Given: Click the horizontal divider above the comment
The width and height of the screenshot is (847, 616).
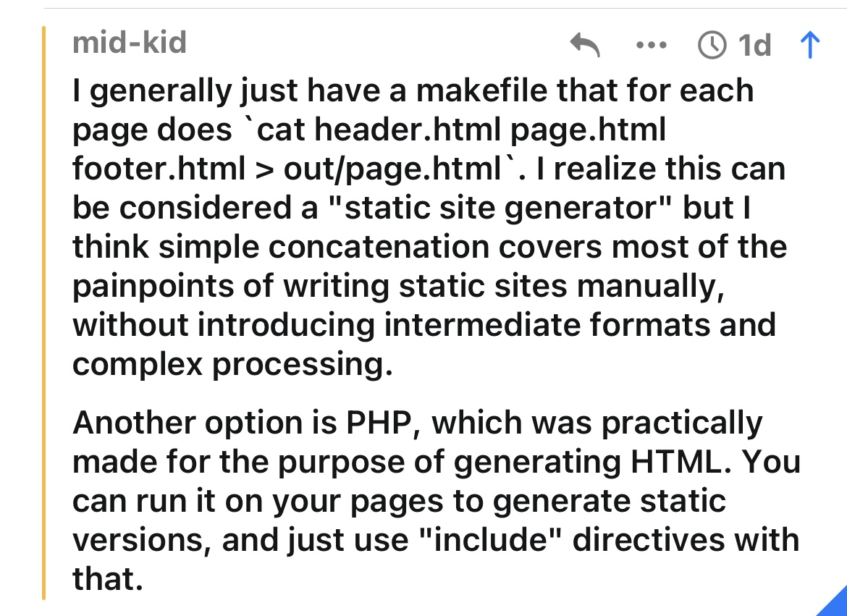Looking at the screenshot, I should coord(444,8).
